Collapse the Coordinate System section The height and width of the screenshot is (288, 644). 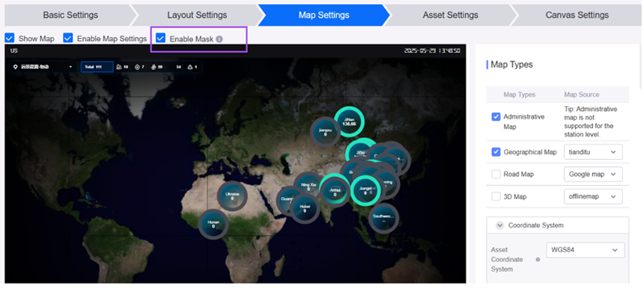500,225
